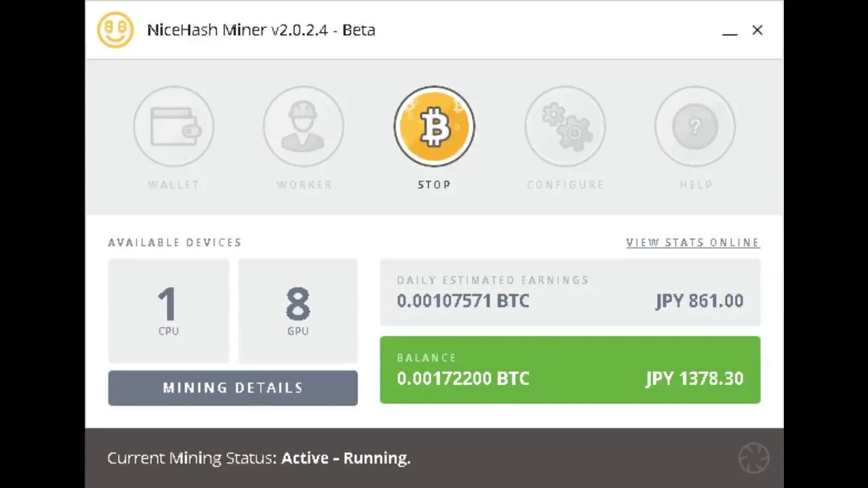Click the JPY 1378.30 balance value
The image size is (868, 488).
694,378
